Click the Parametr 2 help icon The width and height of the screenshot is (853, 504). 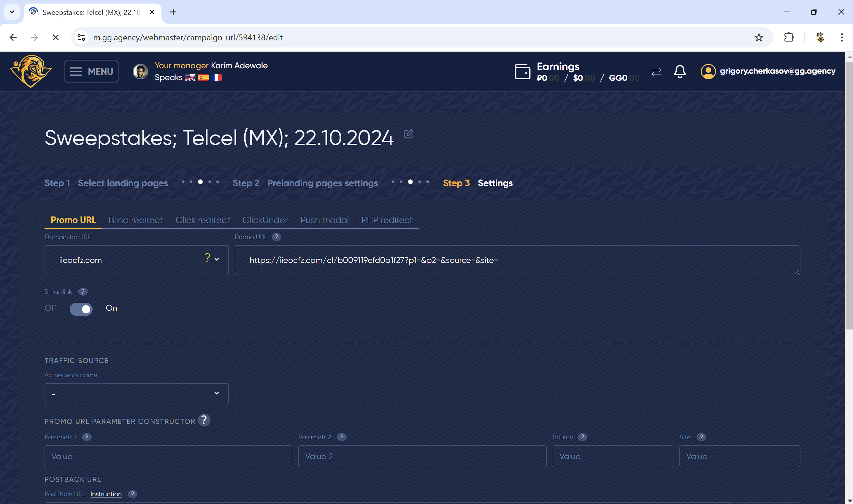(x=342, y=437)
